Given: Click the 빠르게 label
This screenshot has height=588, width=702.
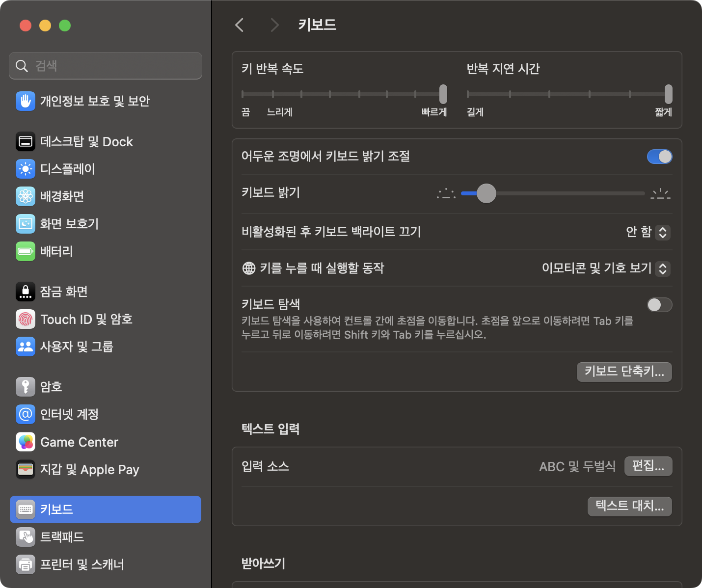Looking at the screenshot, I should pos(434,112).
